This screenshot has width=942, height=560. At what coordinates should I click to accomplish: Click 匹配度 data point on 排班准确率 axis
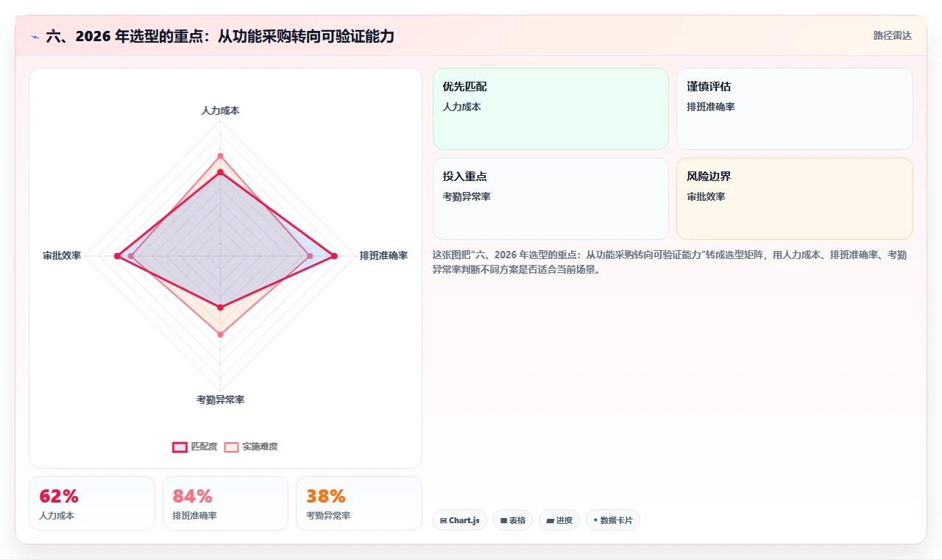334,256
